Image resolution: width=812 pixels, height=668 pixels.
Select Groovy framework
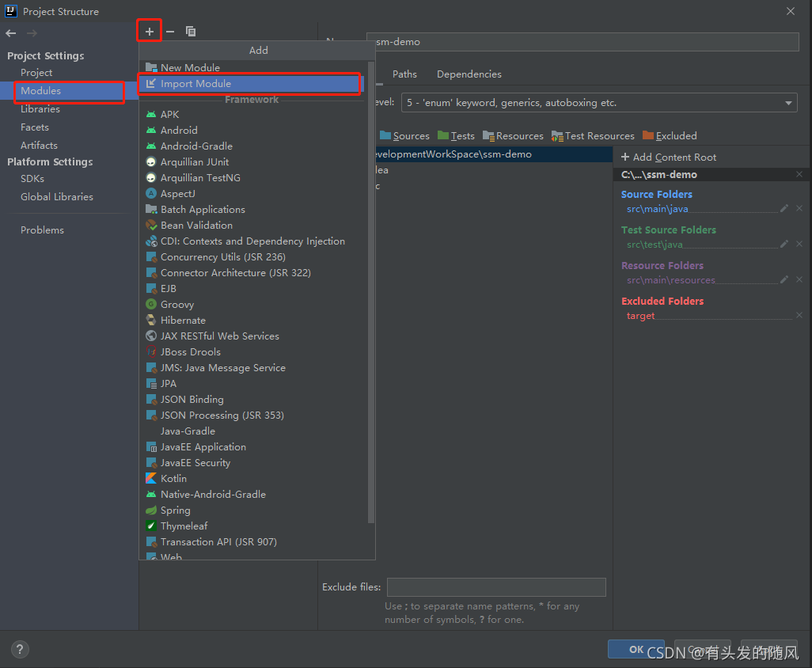[x=254, y=305]
